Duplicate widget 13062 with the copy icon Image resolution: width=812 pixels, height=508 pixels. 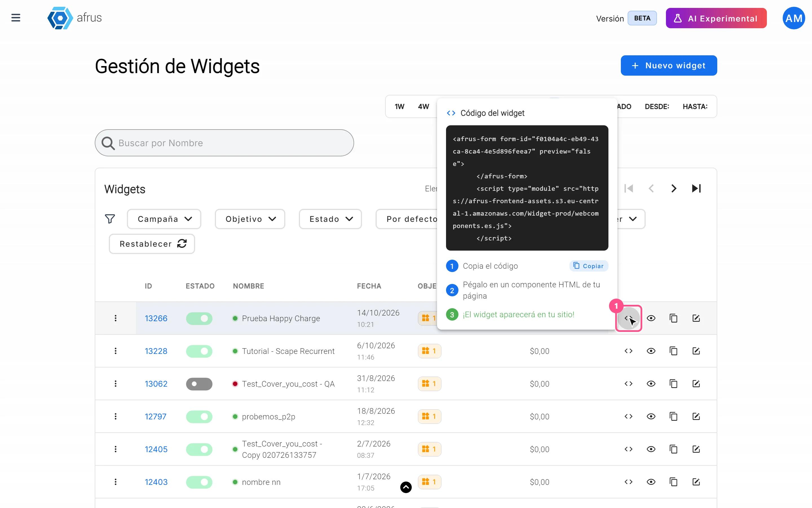pyautogui.click(x=673, y=383)
